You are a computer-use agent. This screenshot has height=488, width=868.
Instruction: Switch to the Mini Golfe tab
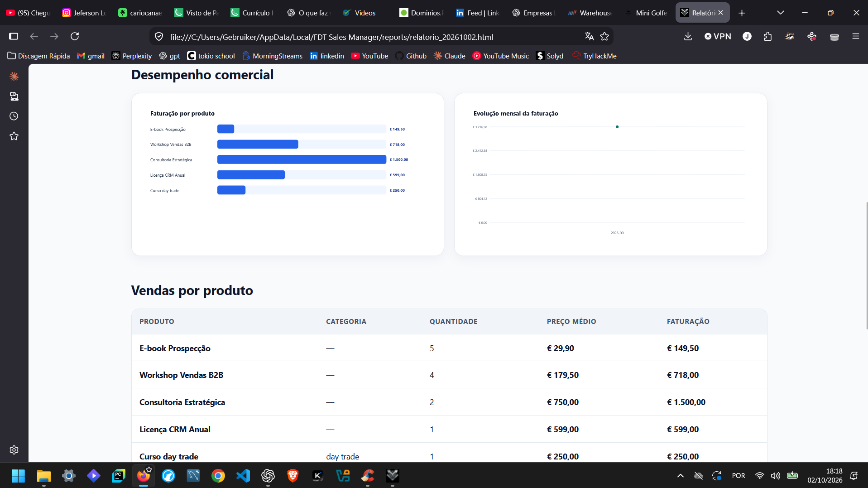coord(646,13)
